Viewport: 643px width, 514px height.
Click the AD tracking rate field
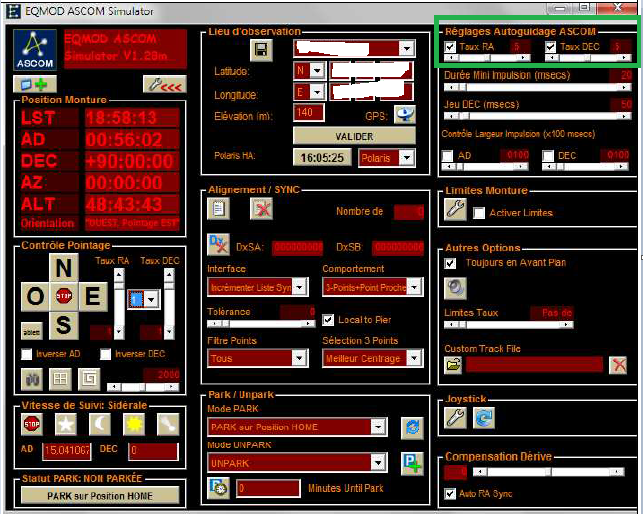(x=66, y=450)
